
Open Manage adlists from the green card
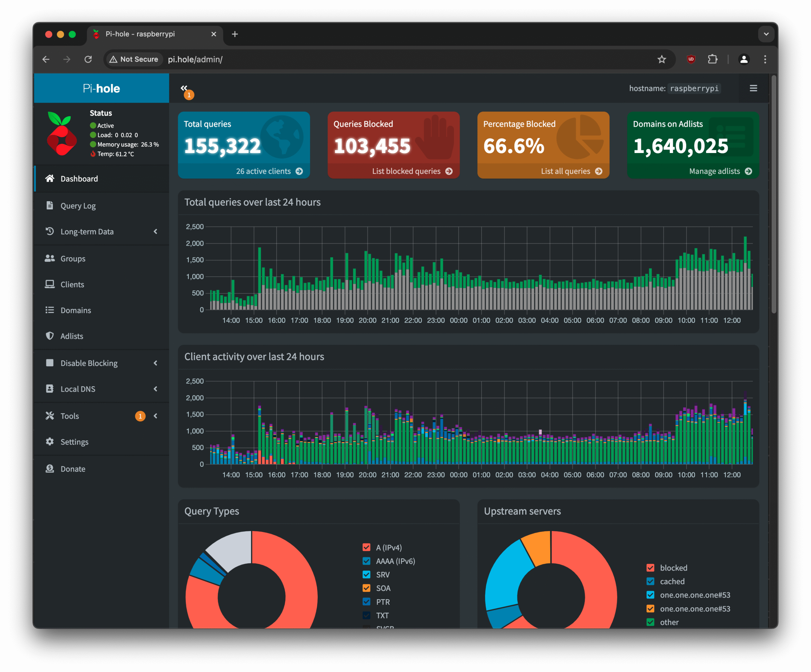(x=714, y=171)
